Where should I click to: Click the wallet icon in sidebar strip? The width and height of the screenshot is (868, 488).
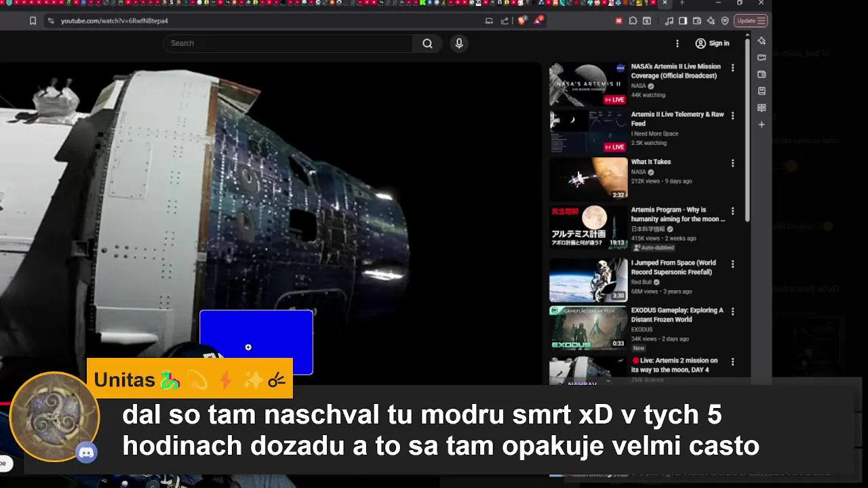coord(762,75)
